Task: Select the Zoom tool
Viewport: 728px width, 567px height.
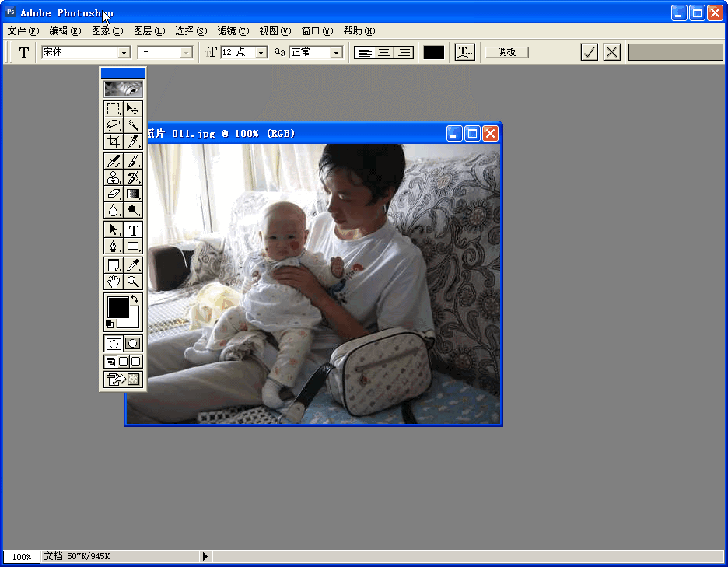Action: point(133,282)
